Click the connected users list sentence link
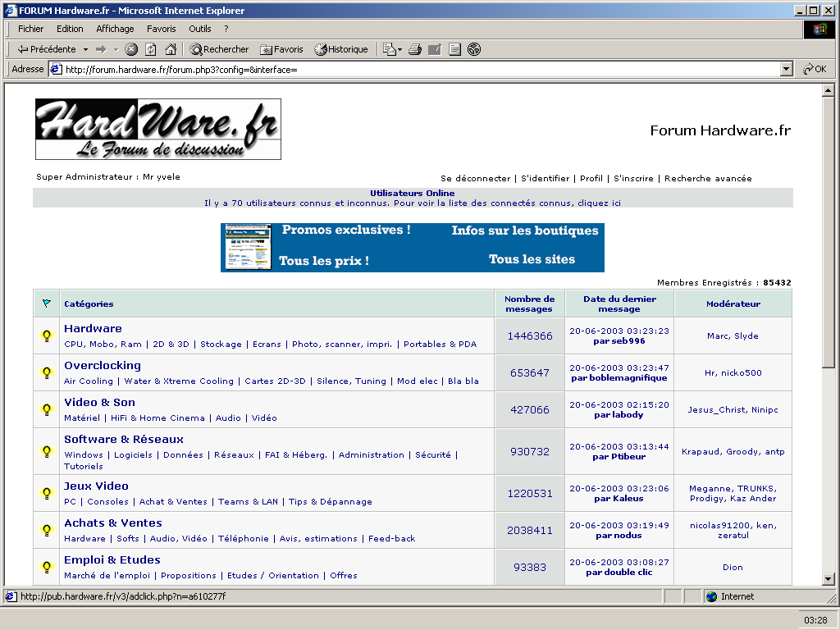 click(x=413, y=203)
